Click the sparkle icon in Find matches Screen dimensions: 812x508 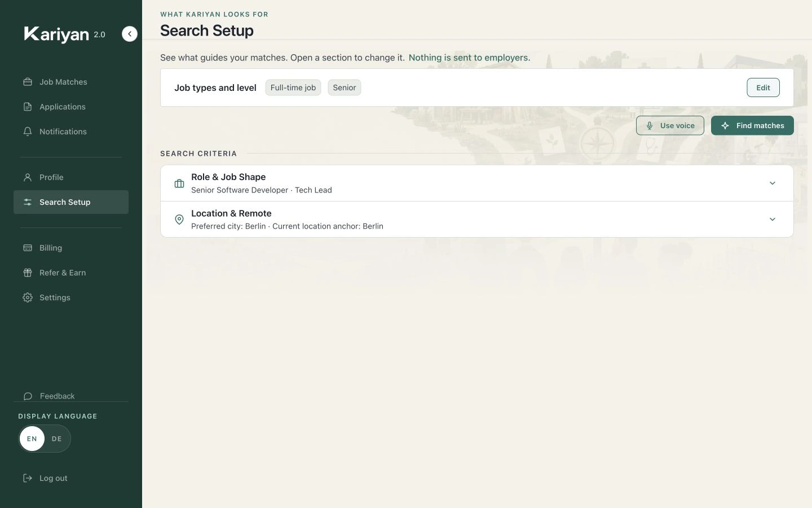click(725, 125)
